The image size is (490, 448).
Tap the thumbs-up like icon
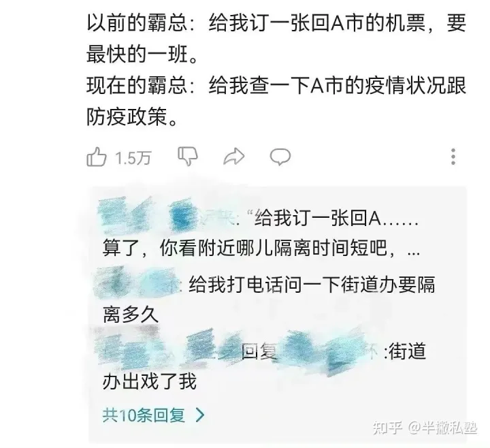96,157
